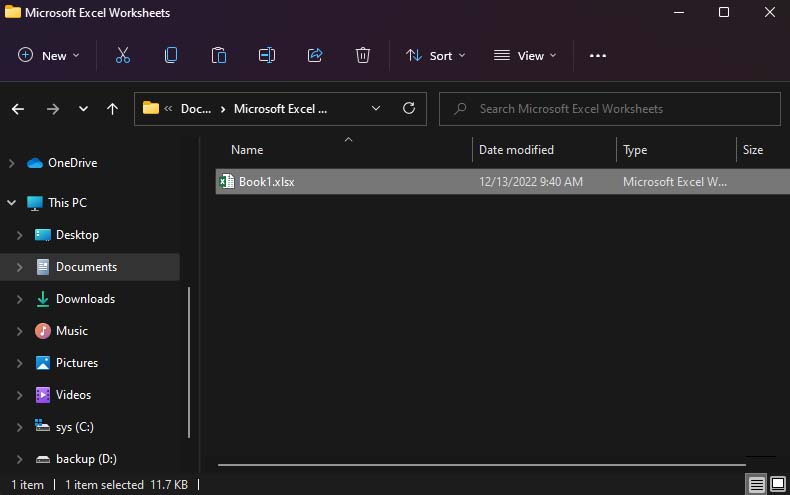Click the Delete trash icon
The image size is (790, 495).
pos(363,55)
